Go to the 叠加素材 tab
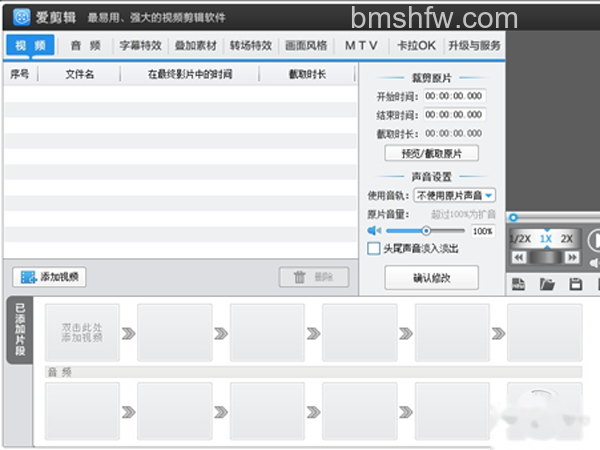This screenshot has height=450, width=600. click(196, 46)
